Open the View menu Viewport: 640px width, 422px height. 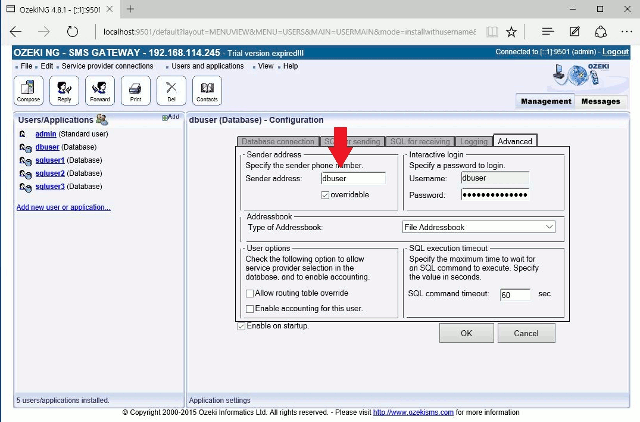point(265,66)
